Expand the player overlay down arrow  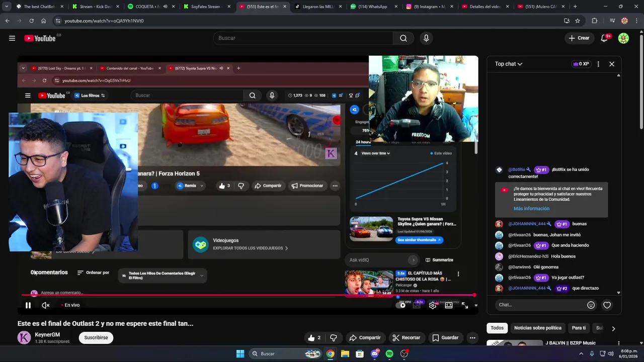(476, 305)
